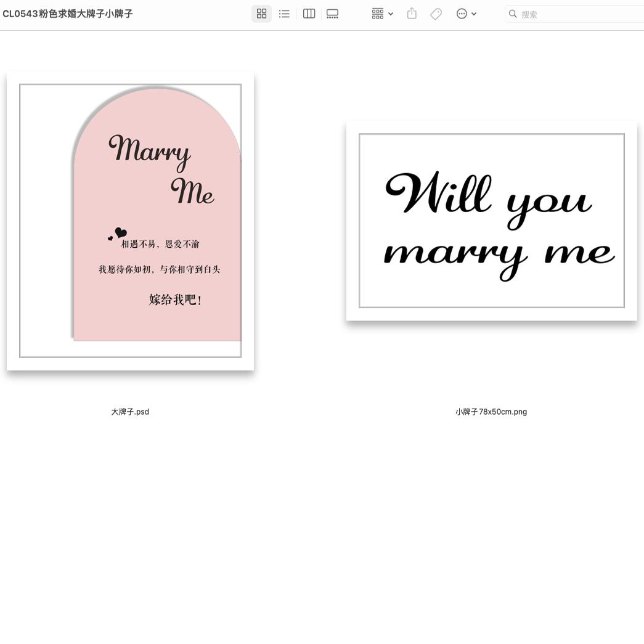Click the folder title CL0543粉色求婚大牌子小牌子
The image size is (644, 644).
point(68,14)
